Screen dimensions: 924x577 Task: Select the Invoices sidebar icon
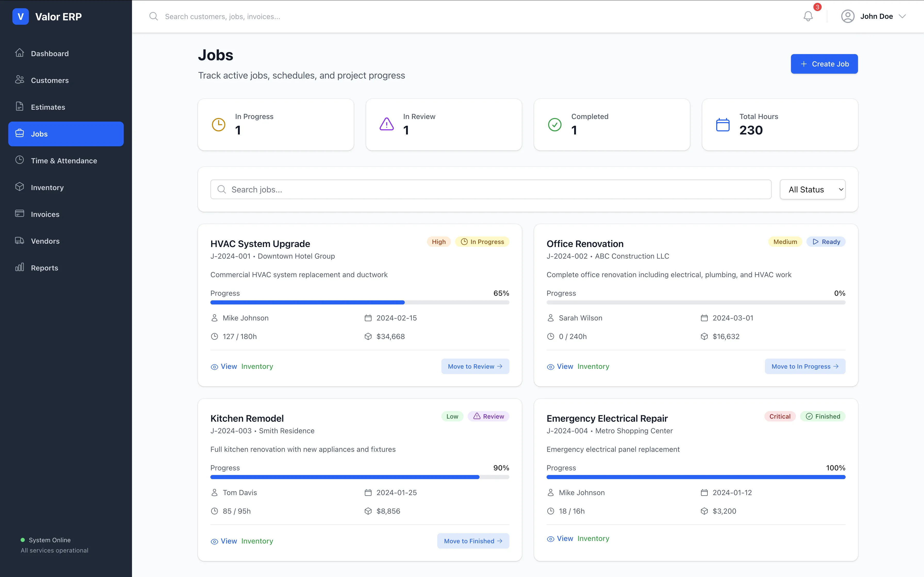click(20, 214)
